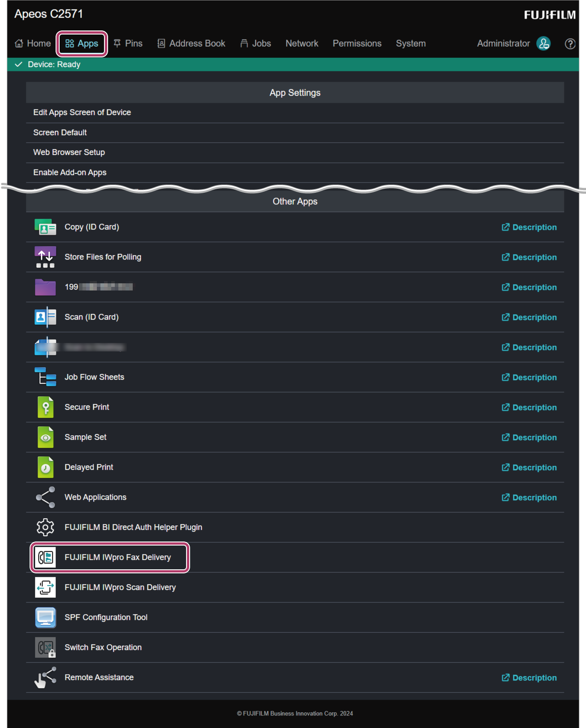Click the IWpro Fax Delivery icon

[x=45, y=557]
